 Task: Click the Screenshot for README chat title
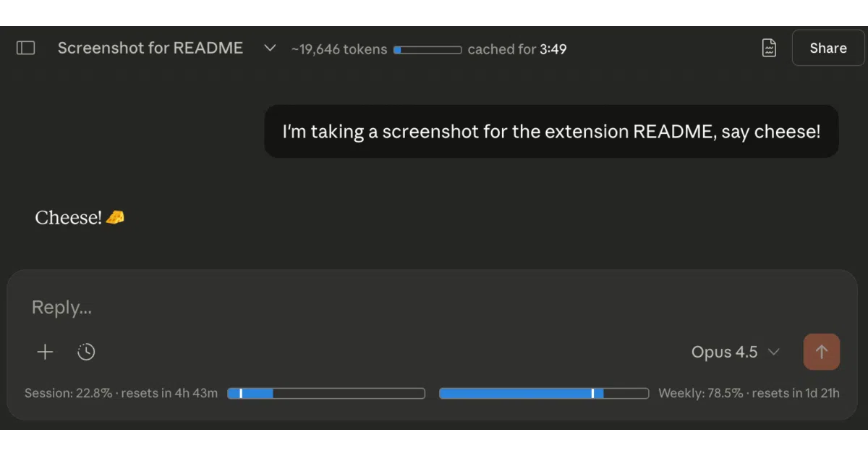[150, 48]
